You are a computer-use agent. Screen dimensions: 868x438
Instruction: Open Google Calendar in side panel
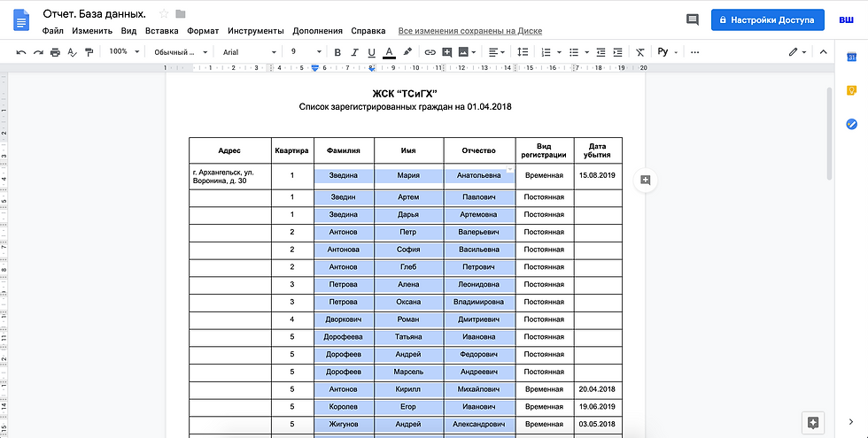point(851,58)
